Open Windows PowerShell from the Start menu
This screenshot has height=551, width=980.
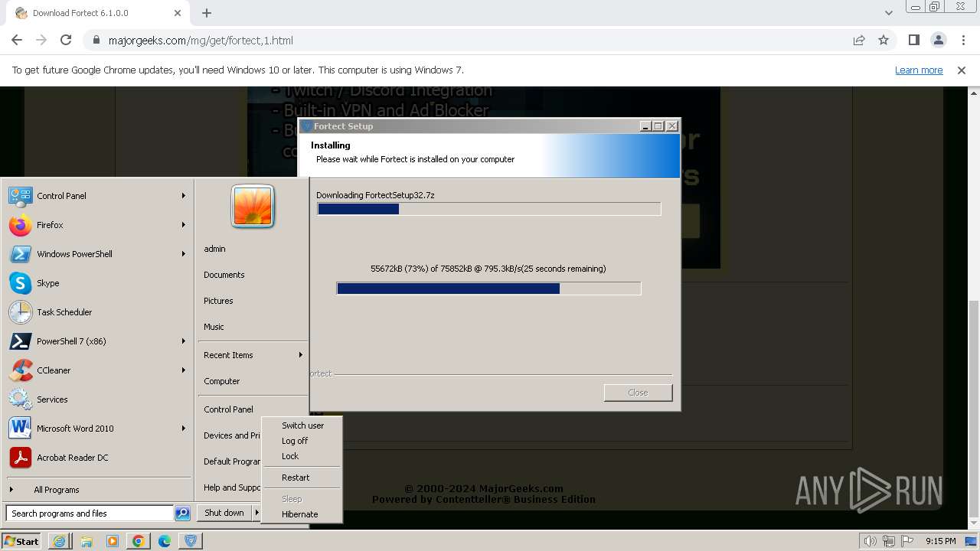click(97, 254)
